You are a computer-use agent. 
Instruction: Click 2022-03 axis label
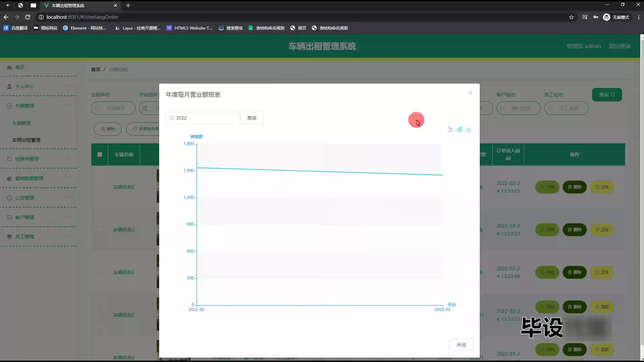442,310
